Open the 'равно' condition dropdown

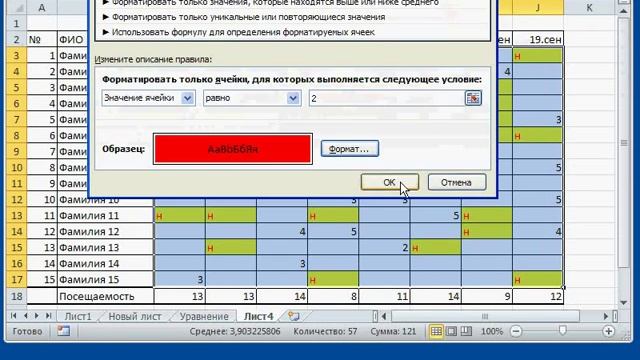tap(293, 98)
